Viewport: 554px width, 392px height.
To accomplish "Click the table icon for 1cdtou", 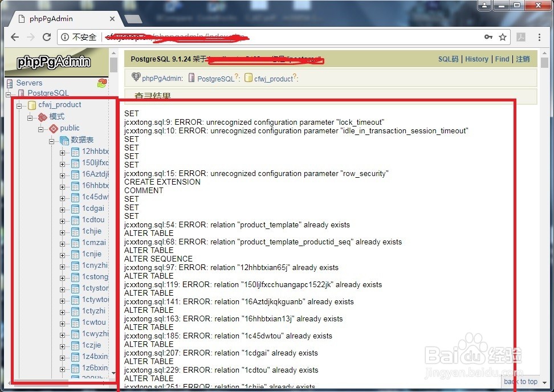I will point(75,220).
